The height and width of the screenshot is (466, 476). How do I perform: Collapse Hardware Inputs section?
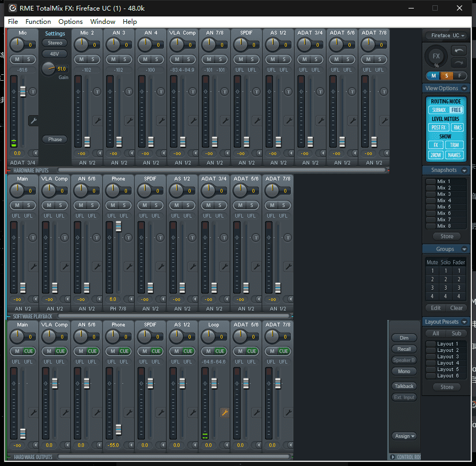[10, 170]
